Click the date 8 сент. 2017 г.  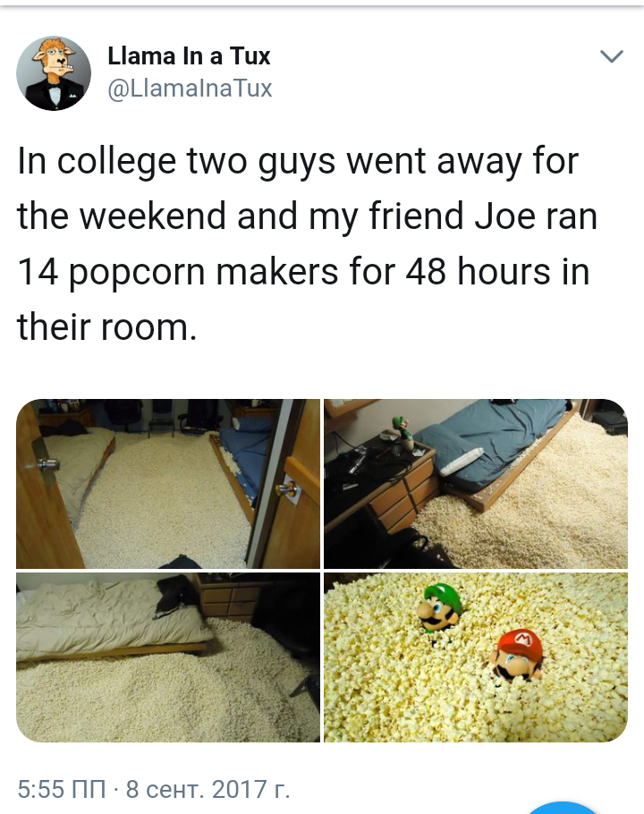click(208, 789)
